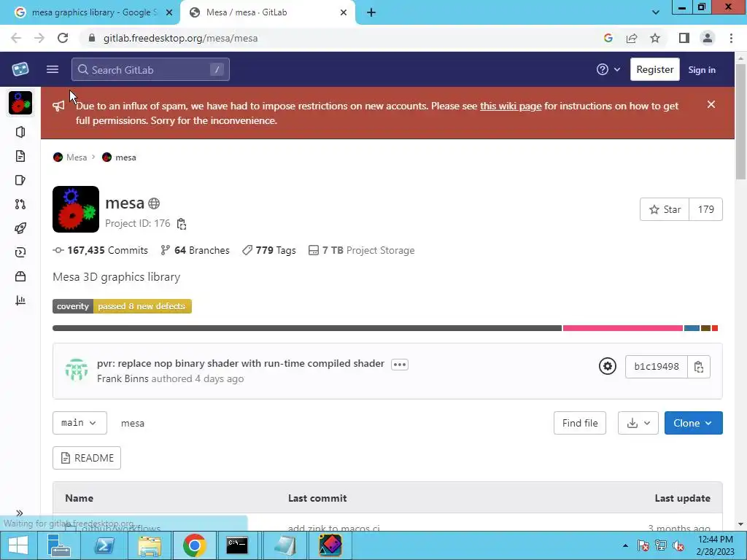Open a new browser tab
Screen dimensions: 747x560
pos(371,12)
